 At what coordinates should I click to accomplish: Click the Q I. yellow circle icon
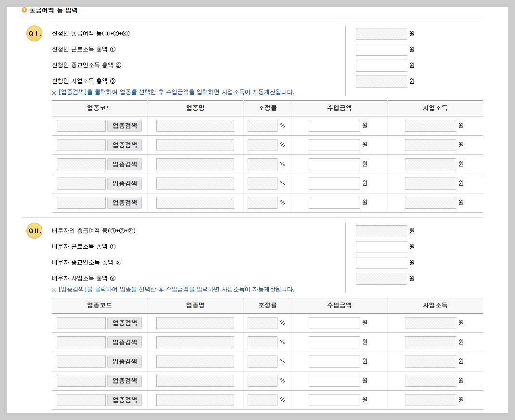[x=35, y=34]
